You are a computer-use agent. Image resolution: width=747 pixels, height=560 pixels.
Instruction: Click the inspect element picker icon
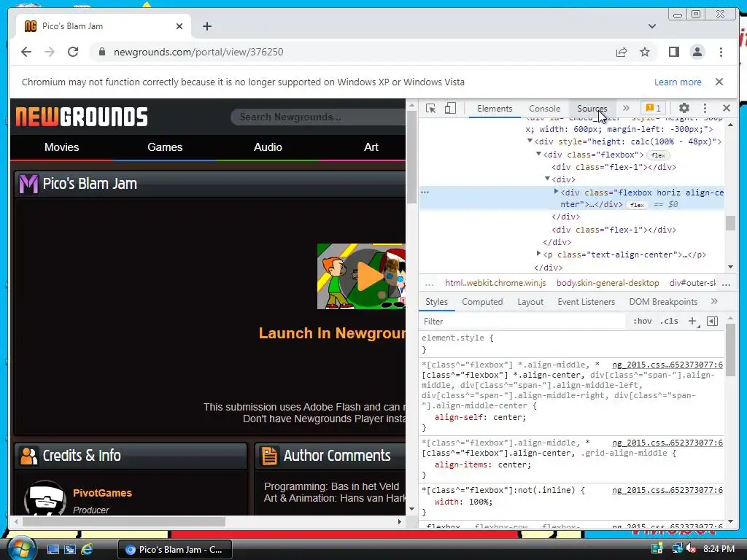430,109
